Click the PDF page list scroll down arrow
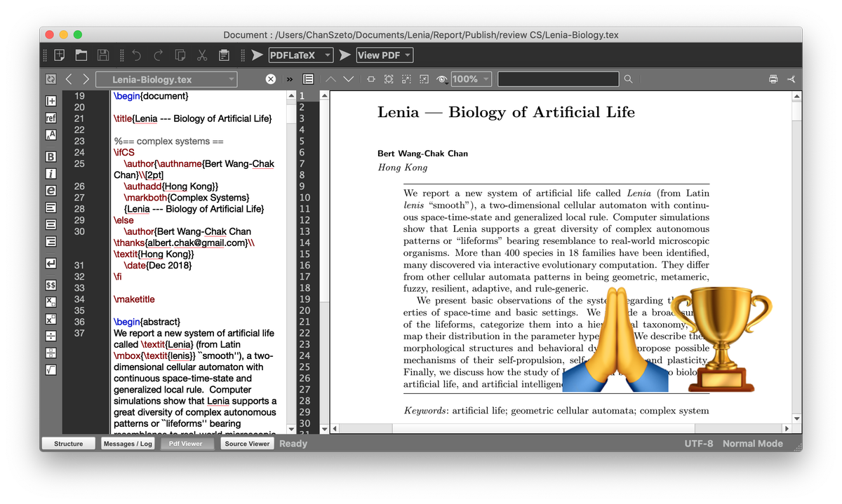 (324, 428)
